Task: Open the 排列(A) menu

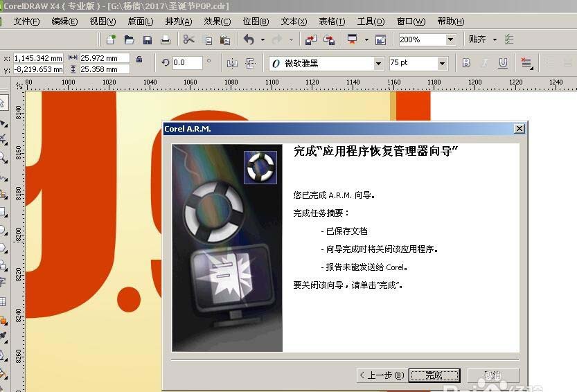Action: (179, 21)
